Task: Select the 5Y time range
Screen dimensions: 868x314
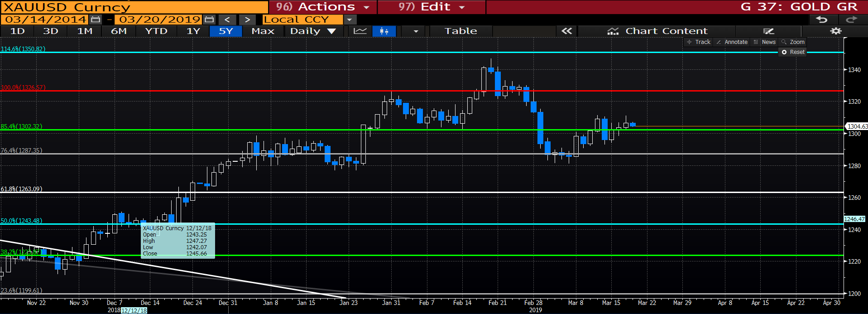Action: (x=226, y=31)
